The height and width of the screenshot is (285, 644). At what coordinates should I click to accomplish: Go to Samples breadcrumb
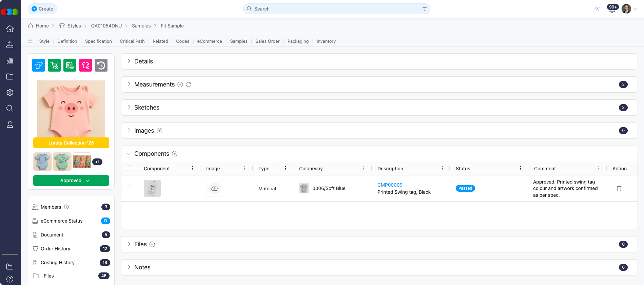[x=141, y=26]
